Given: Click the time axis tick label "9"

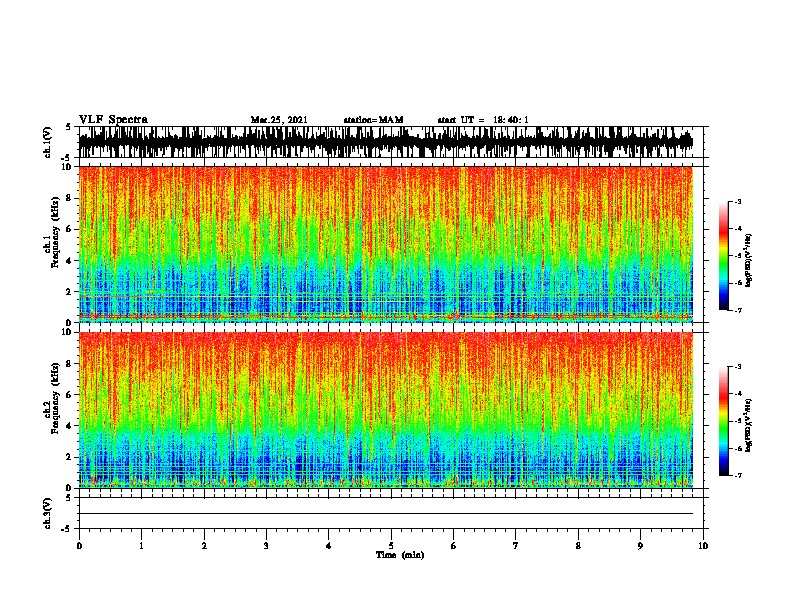Looking at the screenshot, I should click(x=640, y=546).
